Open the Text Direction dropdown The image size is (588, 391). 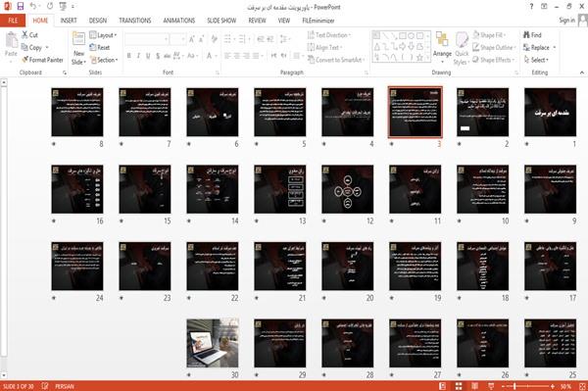[x=329, y=35]
